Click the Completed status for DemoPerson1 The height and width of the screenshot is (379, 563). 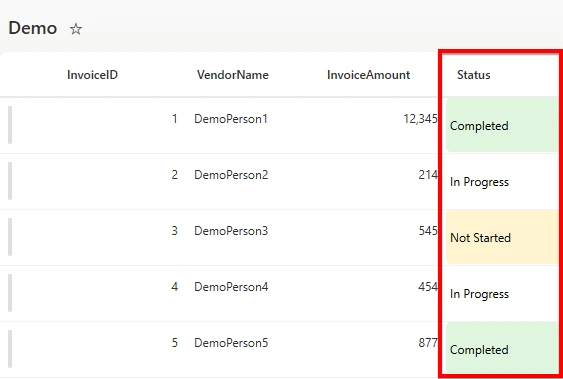click(x=502, y=125)
